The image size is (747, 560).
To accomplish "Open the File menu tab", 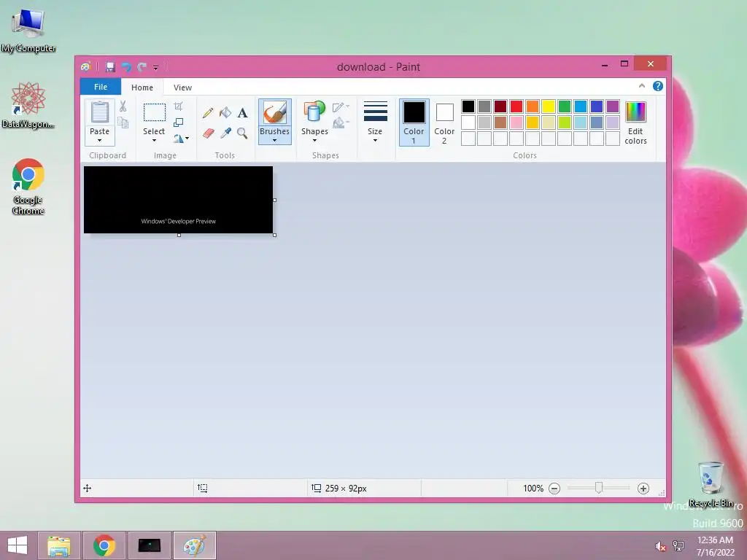I will [101, 87].
